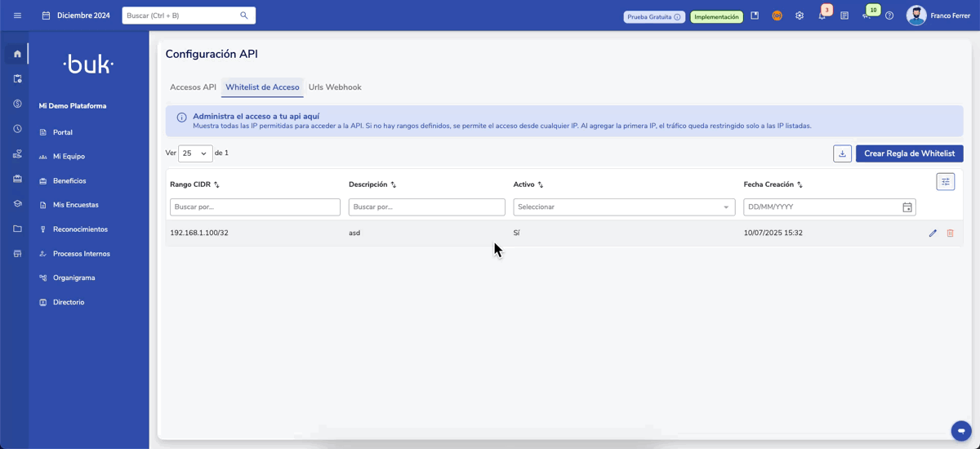Open the table column settings icon
The width and height of the screenshot is (980, 449).
point(945,181)
